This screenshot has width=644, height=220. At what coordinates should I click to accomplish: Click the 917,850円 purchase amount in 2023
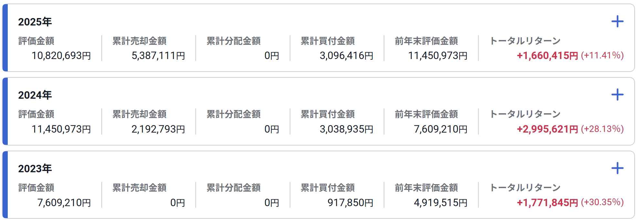coord(350,203)
